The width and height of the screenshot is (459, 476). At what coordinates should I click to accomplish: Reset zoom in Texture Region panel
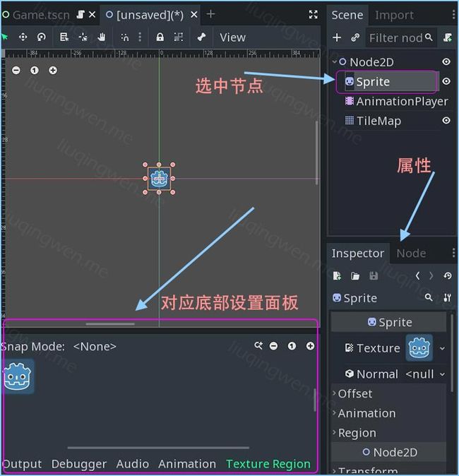[292, 346]
